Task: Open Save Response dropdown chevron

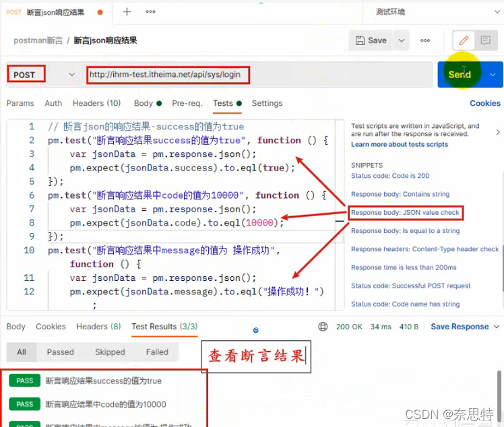Action: tap(497, 327)
